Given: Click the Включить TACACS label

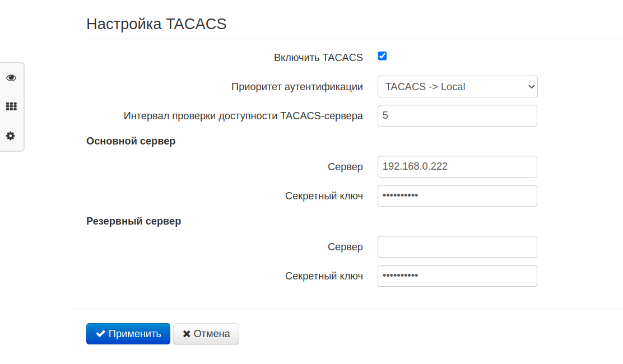Looking at the screenshot, I should pos(318,58).
